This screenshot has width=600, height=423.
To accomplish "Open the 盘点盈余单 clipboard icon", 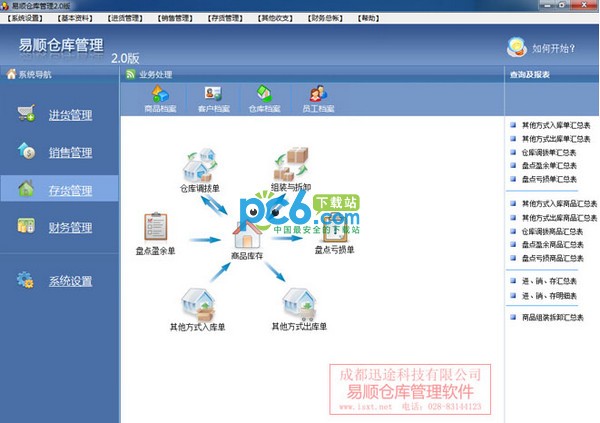I will pos(155,227).
